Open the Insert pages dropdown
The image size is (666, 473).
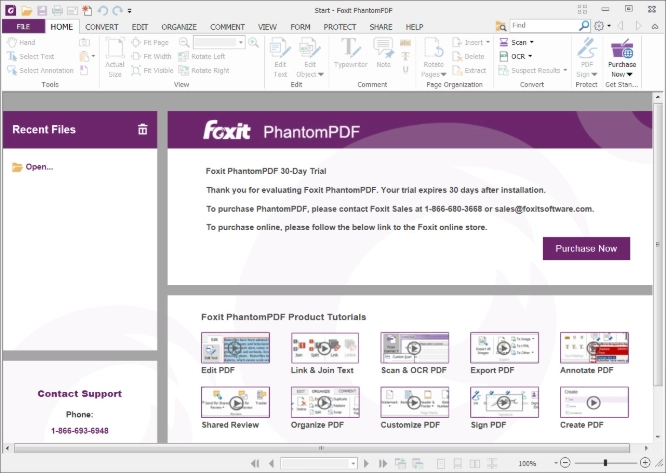pyautogui.click(x=488, y=42)
